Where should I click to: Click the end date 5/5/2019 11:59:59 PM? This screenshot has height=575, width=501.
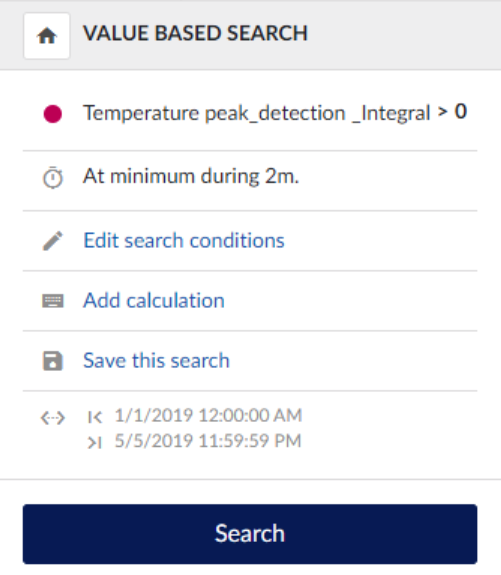208,441
